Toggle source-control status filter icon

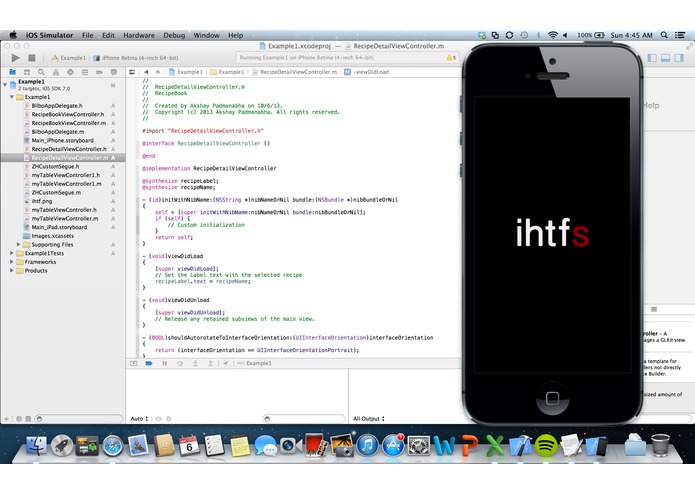[28, 419]
